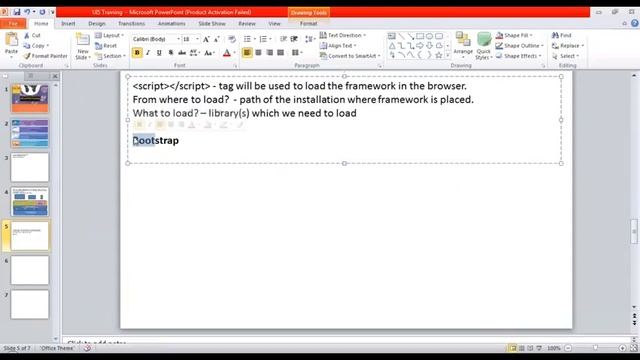Switch to the Slide Show tab
This screenshot has height=360, width=640.
[x=212, y=24]
